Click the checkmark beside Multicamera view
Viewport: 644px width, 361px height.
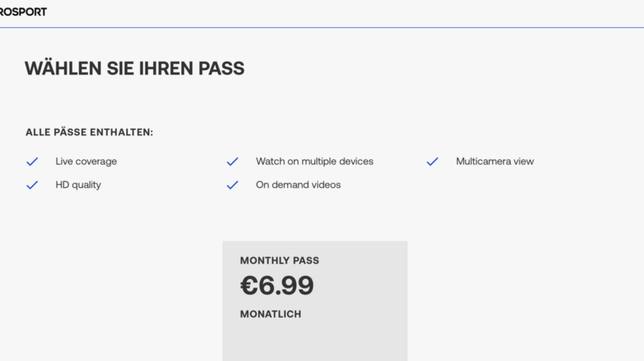coord(433,162)
